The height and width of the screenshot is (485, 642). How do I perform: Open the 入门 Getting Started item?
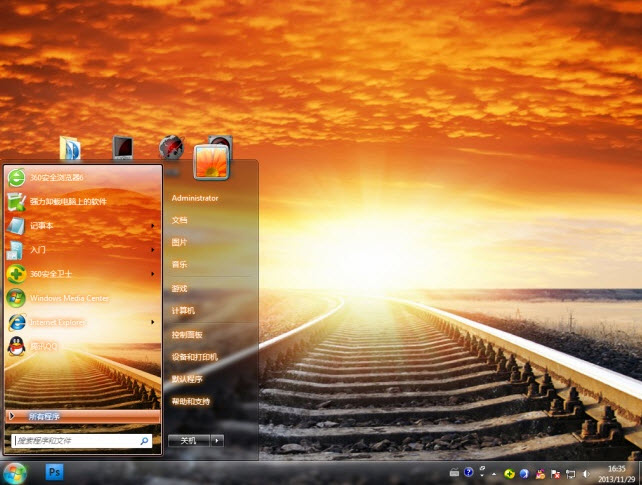(x=82, y=250)
